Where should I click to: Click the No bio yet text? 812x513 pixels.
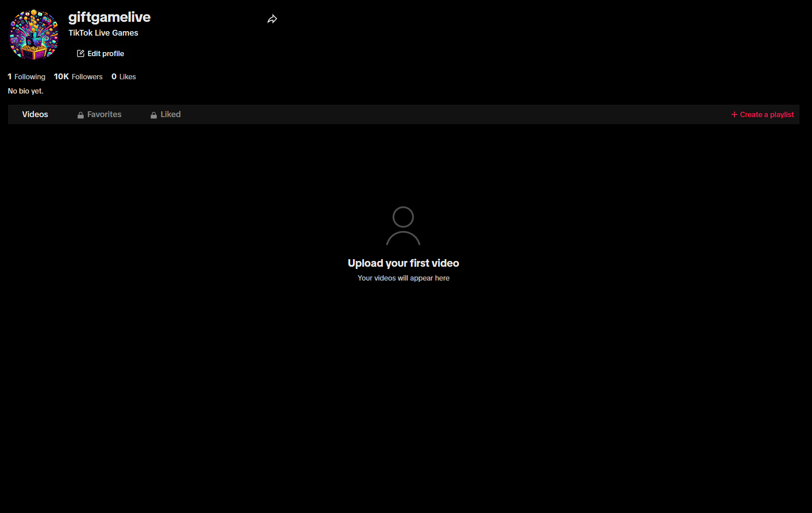[26, 91]
